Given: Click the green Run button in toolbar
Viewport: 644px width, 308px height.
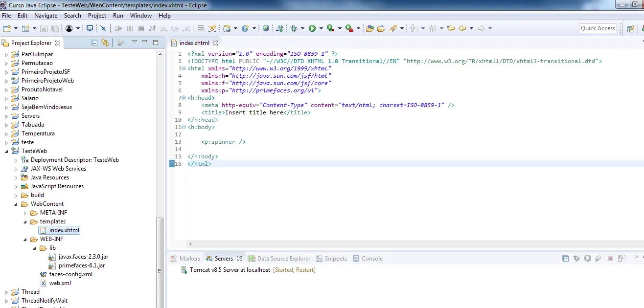Looking at the screenshot, I should pos(312,28).
